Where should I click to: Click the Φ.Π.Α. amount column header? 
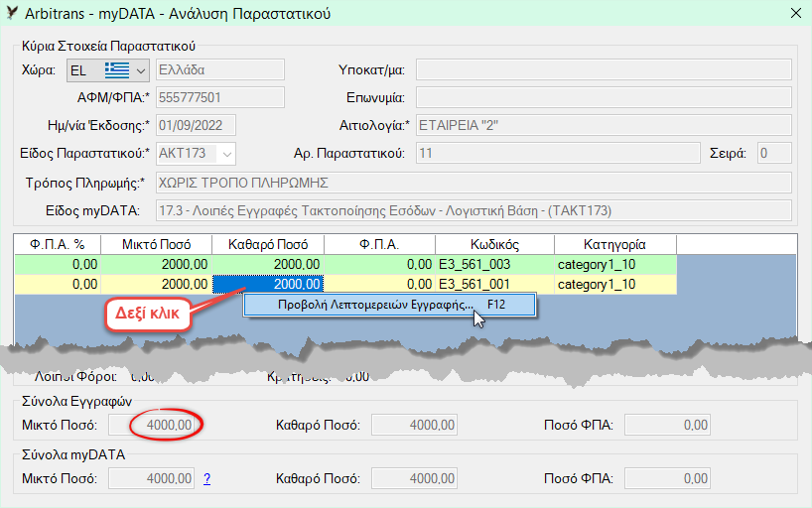(379, 244)
